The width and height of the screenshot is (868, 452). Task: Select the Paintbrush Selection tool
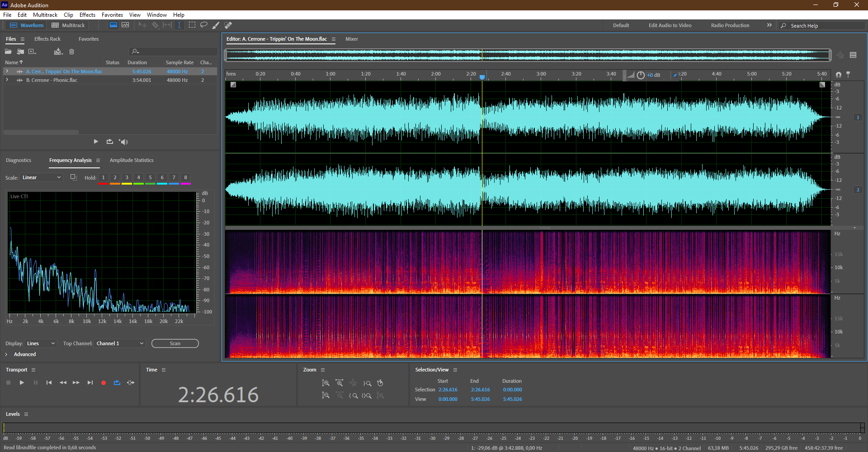tap(216, 25)
